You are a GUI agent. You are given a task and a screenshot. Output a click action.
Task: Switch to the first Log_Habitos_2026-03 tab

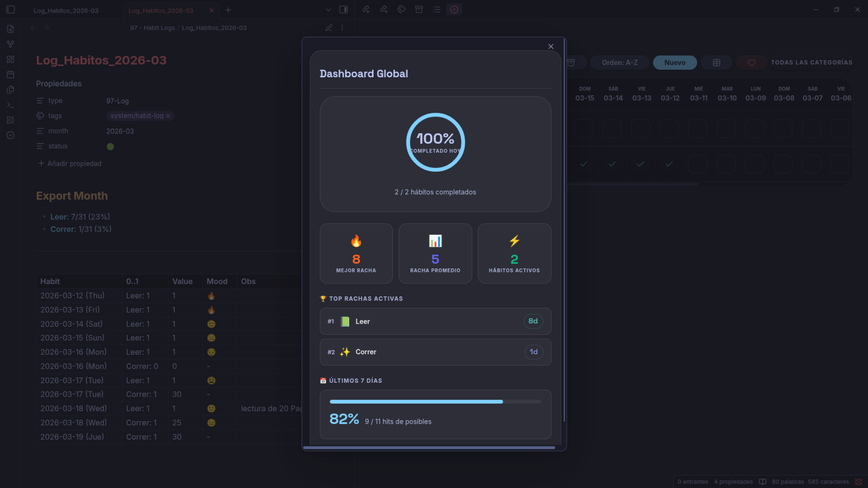click(x=66, y=10)
